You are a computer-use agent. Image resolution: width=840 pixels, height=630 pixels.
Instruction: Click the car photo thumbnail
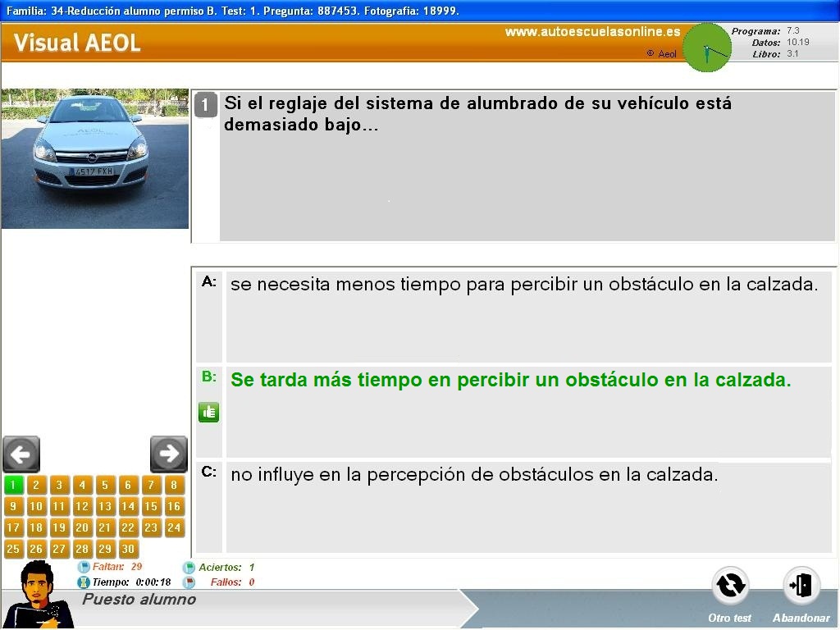[x=94, y=158]
